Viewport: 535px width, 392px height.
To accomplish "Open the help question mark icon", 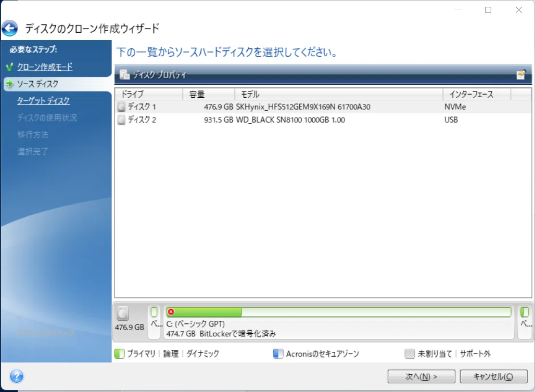I will (x=17, y=376).
